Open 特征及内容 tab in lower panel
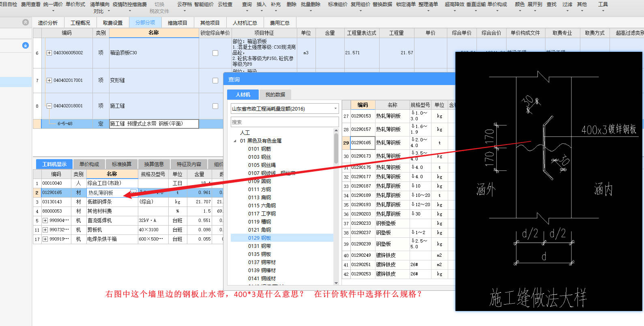This screenshot has width=644, height=326. (x=189, y=164)
